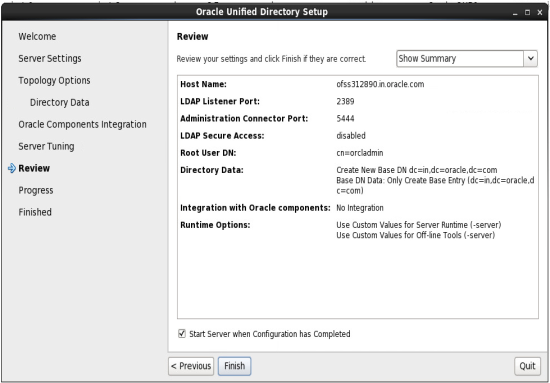Minimize the setup window
Screen dimensions: 550x383
pos(515,13)
